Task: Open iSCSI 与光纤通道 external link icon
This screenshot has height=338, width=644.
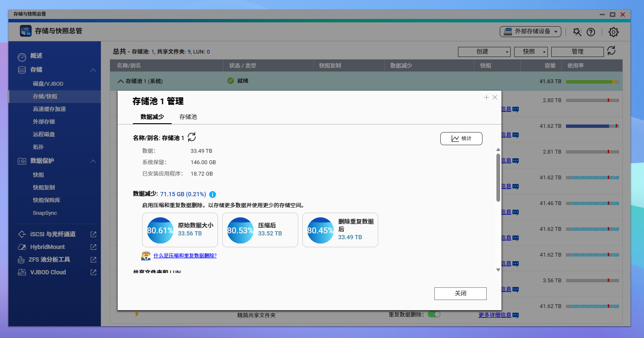Action: click(93, 234)
